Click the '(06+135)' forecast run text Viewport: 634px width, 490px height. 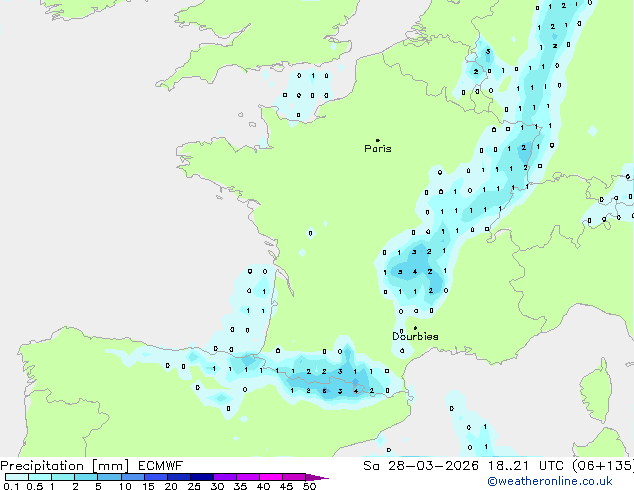[603, 466]
